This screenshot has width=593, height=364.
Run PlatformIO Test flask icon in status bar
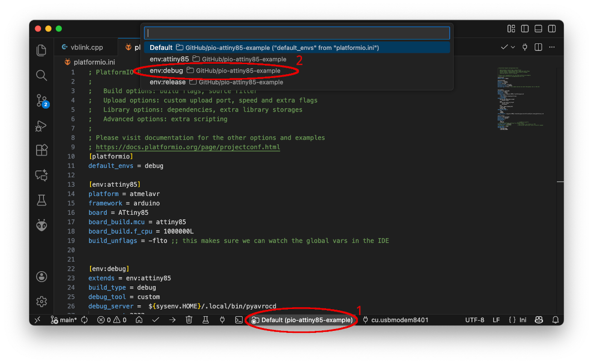tap(206, 320)
